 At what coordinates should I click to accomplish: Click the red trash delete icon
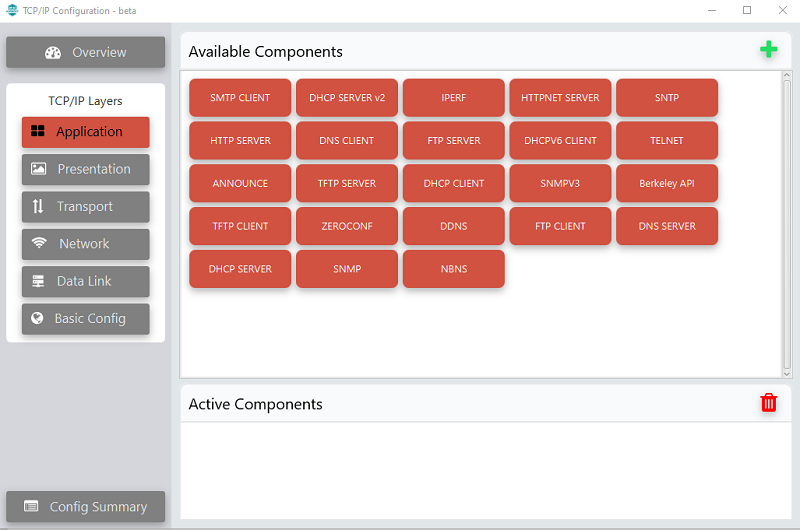(768, 402)
